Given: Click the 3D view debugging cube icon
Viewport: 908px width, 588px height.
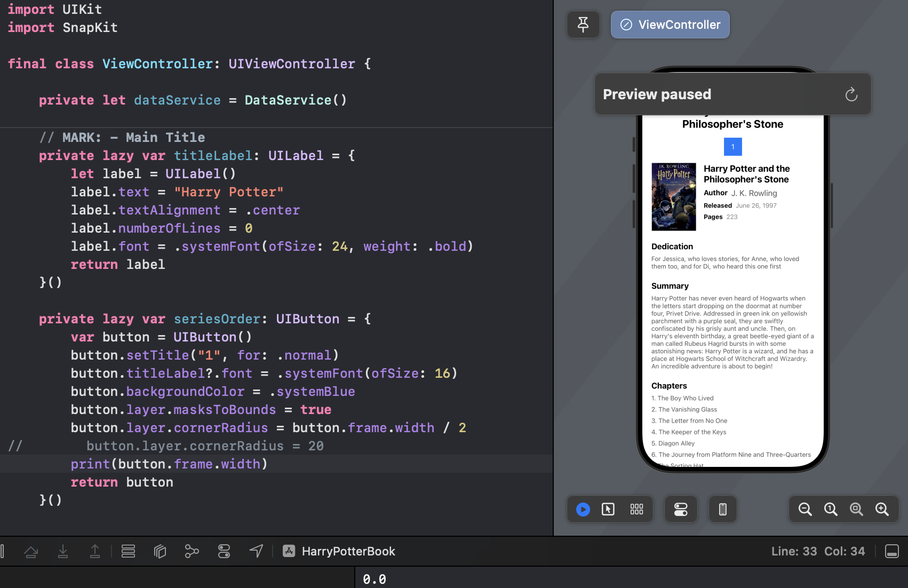Looking at the screenshot, I should [160, 551].
